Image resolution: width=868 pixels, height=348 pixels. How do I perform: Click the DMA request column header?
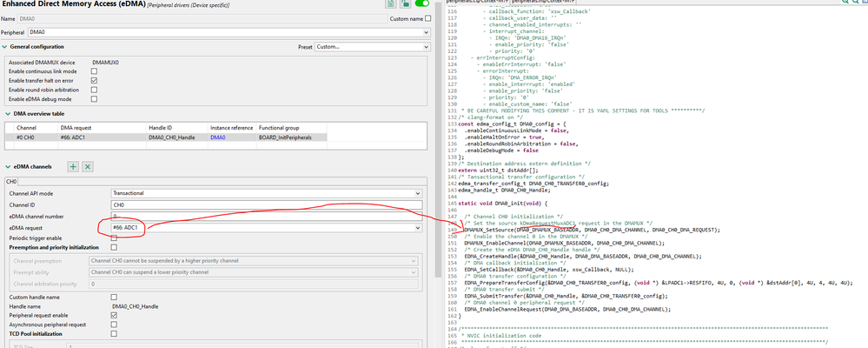[x=102, y=127]
